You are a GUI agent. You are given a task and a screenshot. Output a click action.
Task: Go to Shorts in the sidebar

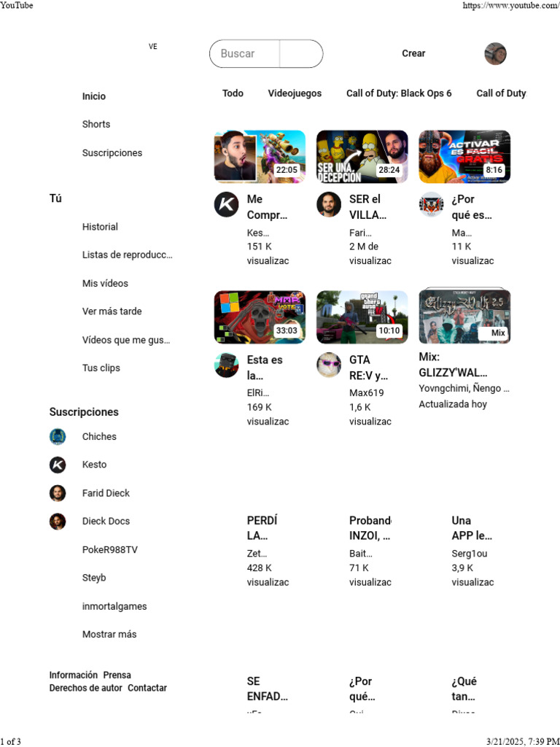(96, 124)
